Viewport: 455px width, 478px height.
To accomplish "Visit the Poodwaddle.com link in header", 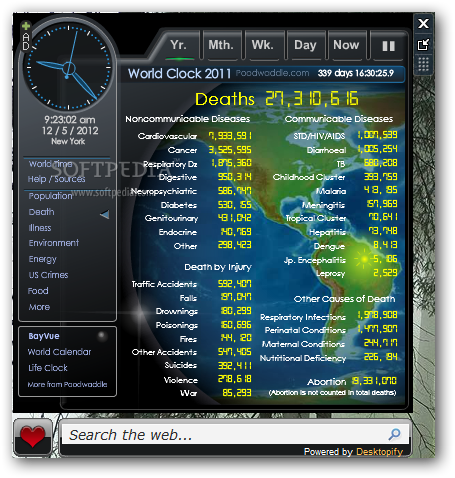I will point(272,73).
